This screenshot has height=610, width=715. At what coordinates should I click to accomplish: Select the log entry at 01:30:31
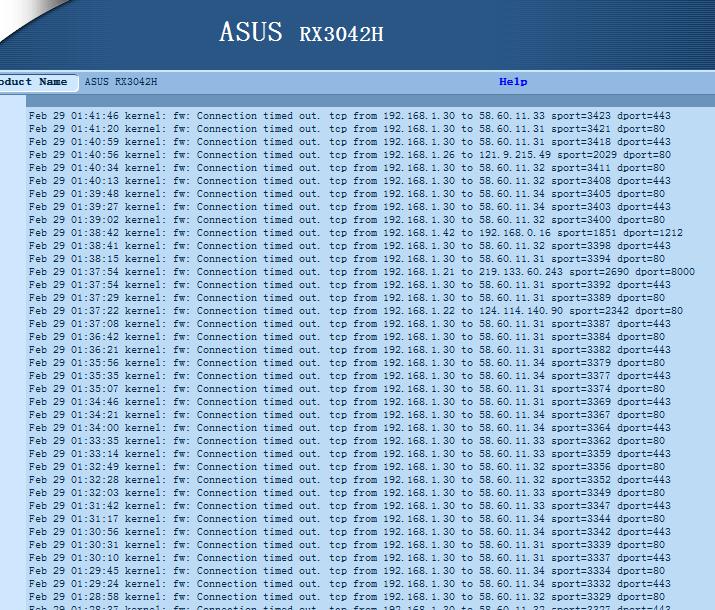[x=347, y=545]
